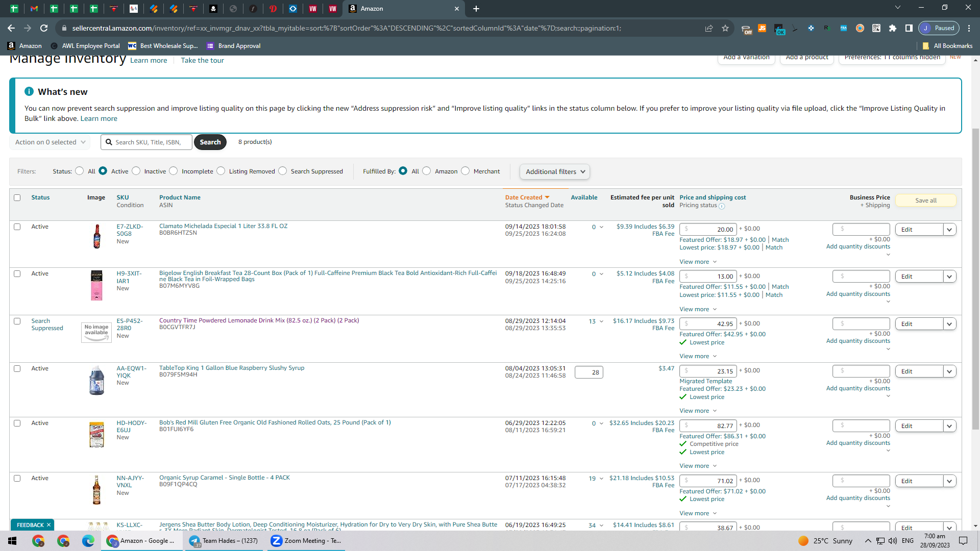Share this page via the share icon

point(709,28)
